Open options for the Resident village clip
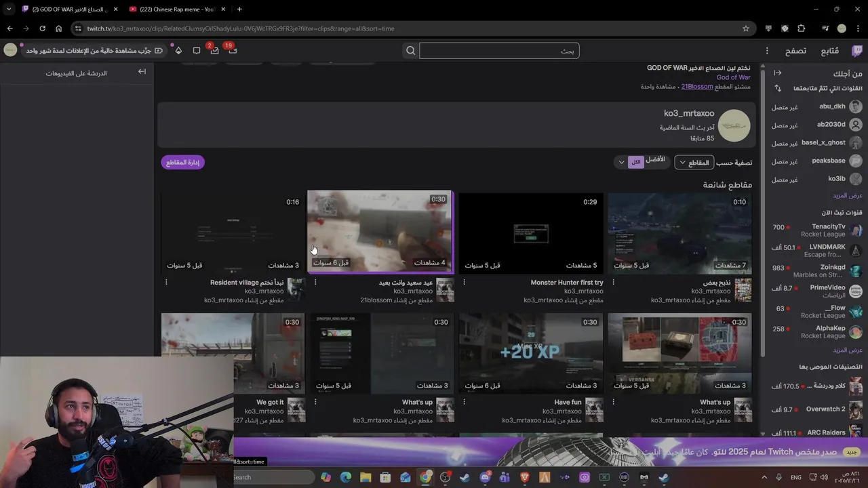Viewport: 868px width, 488px height. (166, 282)
